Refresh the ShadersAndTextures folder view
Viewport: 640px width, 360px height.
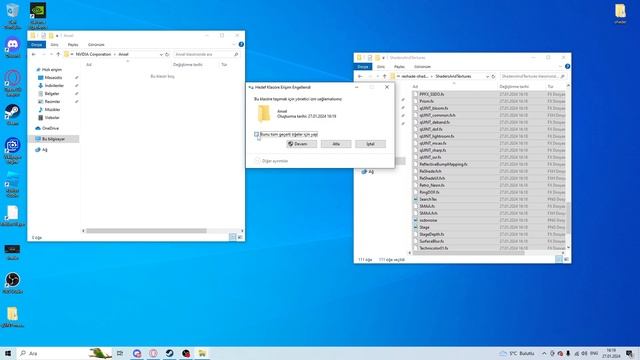[x=493, y=76]
